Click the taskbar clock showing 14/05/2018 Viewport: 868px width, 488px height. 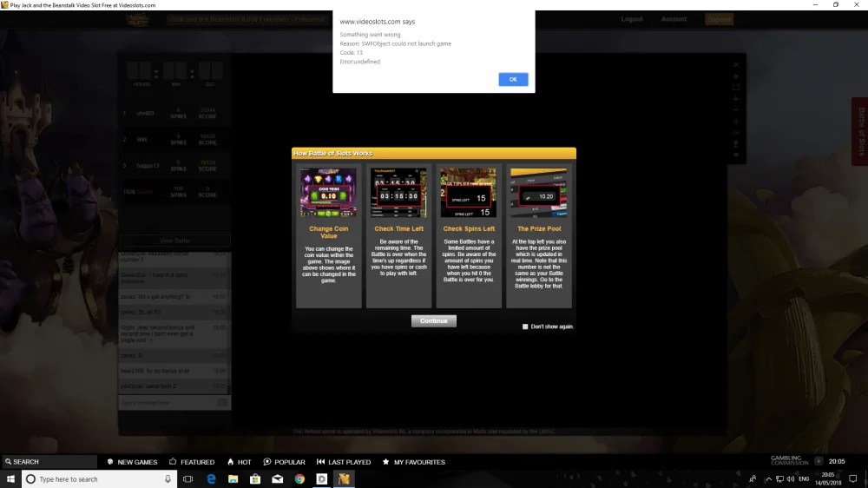[828, 478]
